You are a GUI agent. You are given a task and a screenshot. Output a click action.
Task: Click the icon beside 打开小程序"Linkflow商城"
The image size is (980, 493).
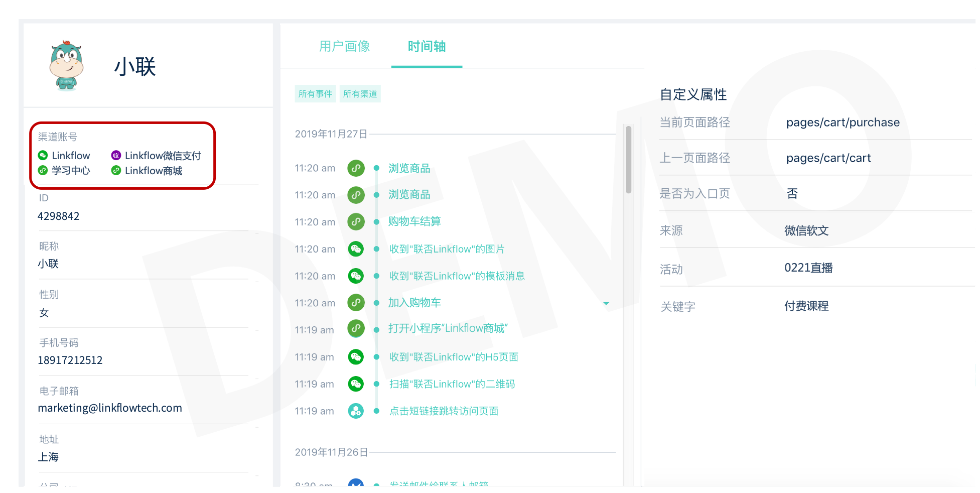click(x=356, y=328)
